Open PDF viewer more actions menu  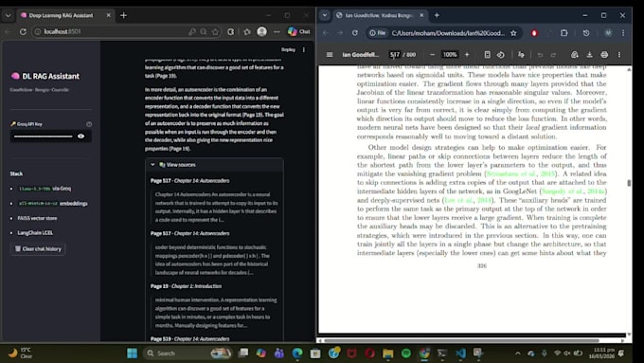pyautogui.click(x=619, y=54)
